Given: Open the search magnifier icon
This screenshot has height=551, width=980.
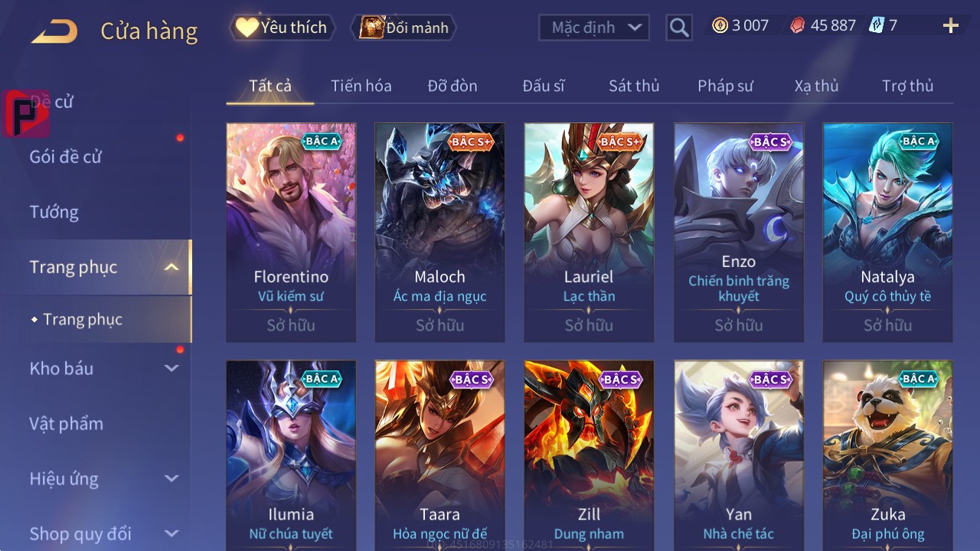Looking at the screenshot, I should [678, 28].
